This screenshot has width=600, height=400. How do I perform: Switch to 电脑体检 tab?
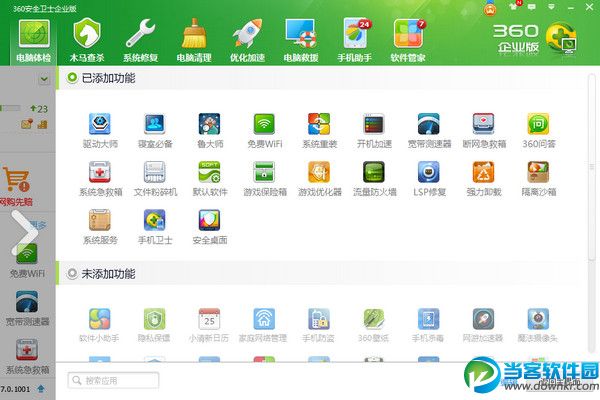[x=34, y=41]
